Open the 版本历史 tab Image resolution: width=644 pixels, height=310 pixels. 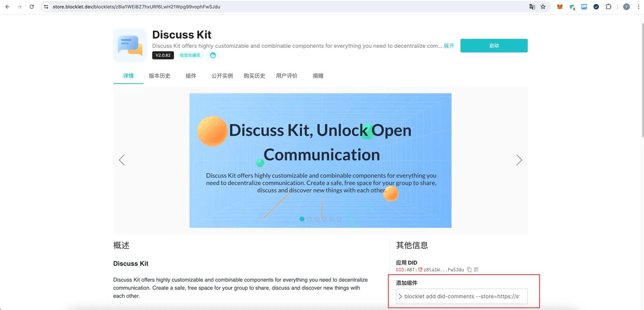pos(159,76)
